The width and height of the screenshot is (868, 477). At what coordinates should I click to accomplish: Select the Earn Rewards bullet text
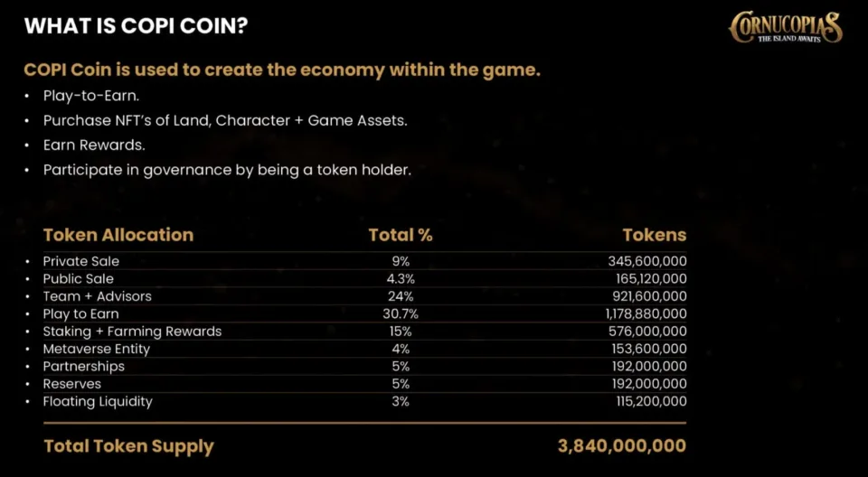[94, 145]
